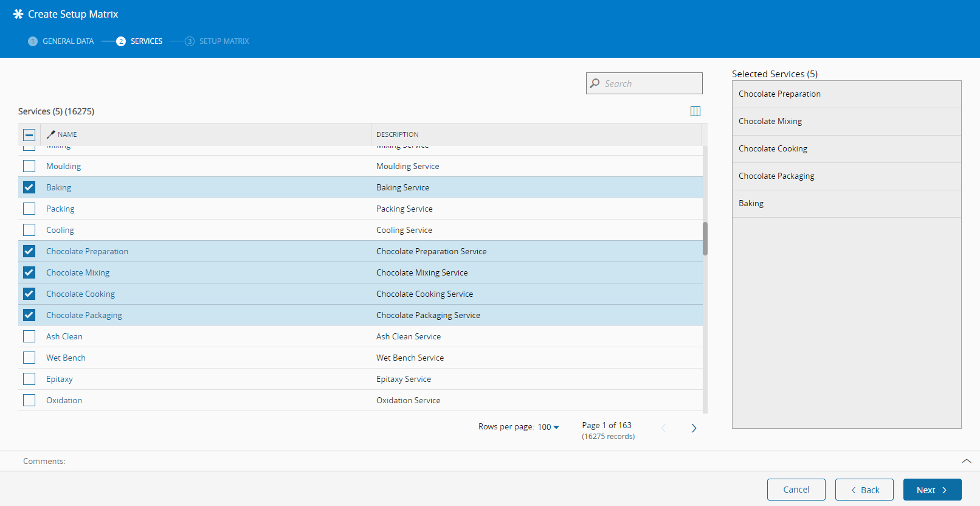Click step 3 circle for Setup Matrix
This screenshot has width=980, height=506.
click(x=190, y=41)
